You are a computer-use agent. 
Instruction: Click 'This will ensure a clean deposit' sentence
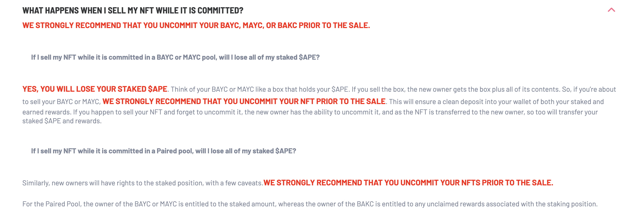coord(496,101)
